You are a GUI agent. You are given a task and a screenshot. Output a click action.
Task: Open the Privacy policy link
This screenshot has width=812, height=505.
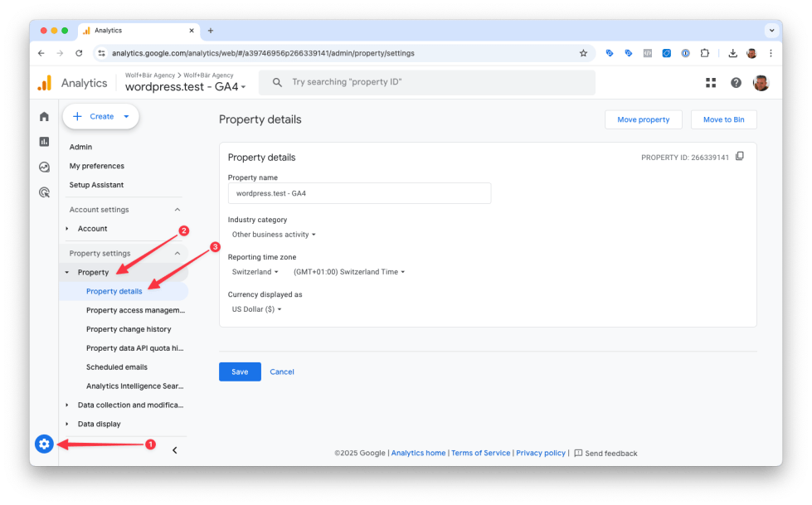click(541, 454)
